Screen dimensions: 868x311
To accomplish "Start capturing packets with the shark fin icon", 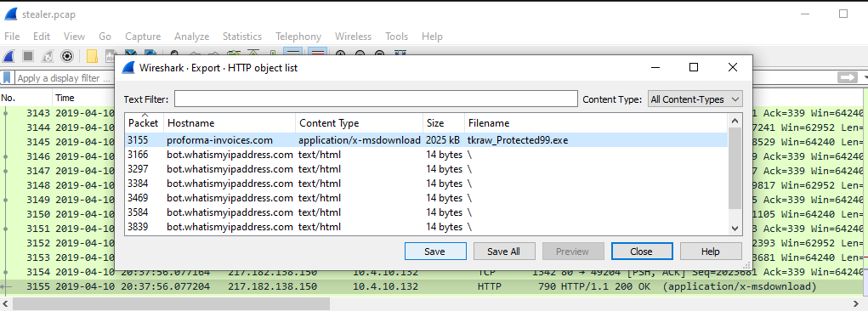I will pyautogui.click(x=9, y=55).
